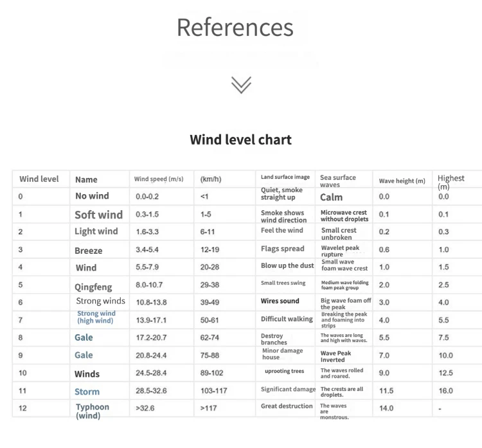Click the Typhoon (wind) link

pos(92,411)
